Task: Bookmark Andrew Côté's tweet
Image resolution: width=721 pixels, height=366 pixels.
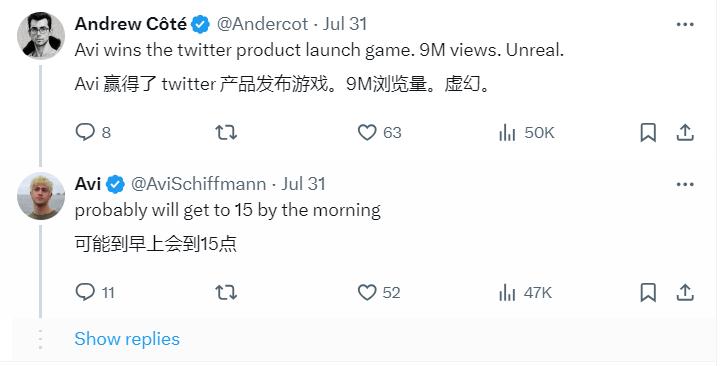Action: pos(648,133)
